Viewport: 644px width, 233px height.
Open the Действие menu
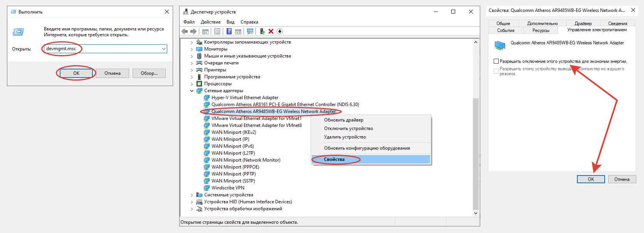coord(211,22)
